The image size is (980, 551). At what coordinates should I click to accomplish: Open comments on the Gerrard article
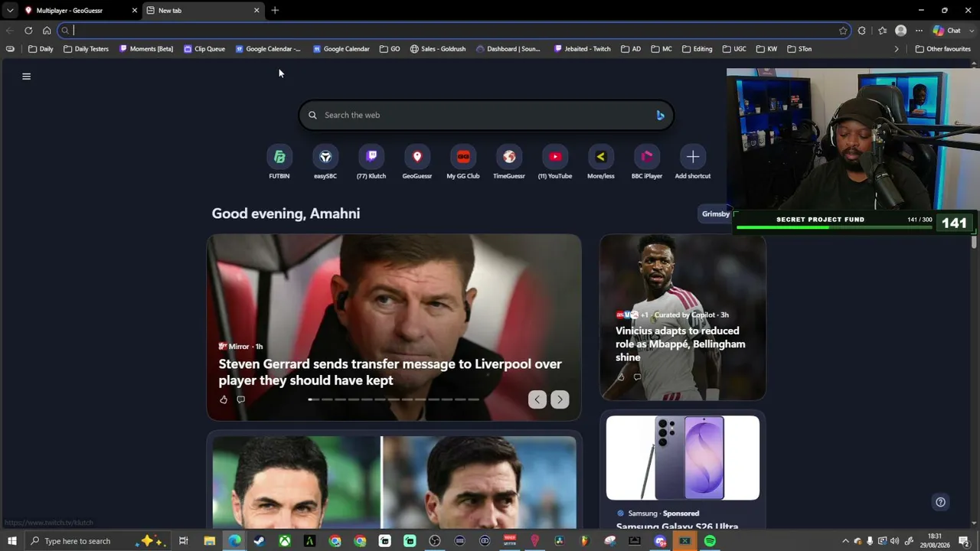point(240,399)
